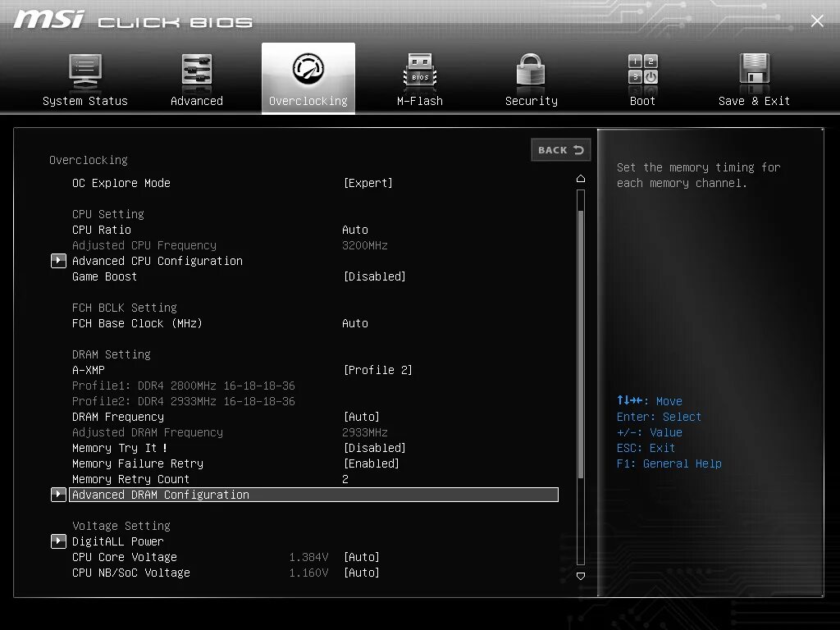Change DRAM Frequency [Auto] value
Viewport: 840px width, 630px height.
[x=362, y=417]
